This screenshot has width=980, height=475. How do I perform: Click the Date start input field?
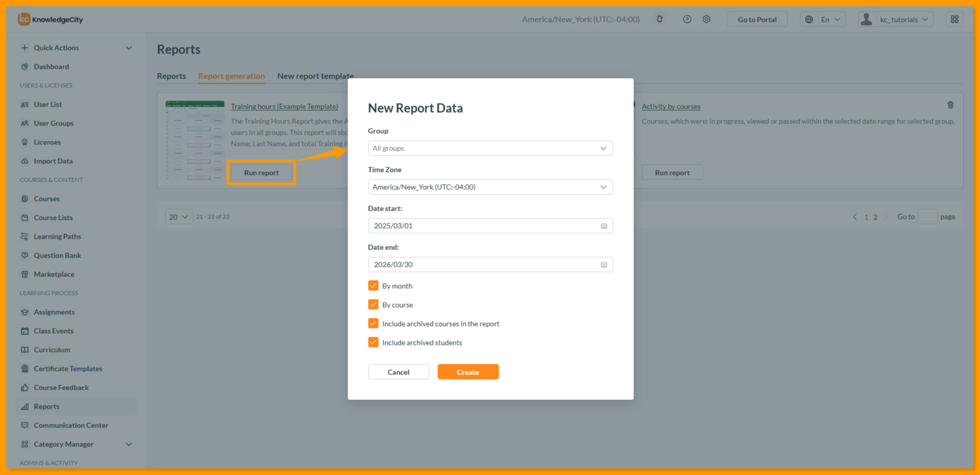[490, 226]
